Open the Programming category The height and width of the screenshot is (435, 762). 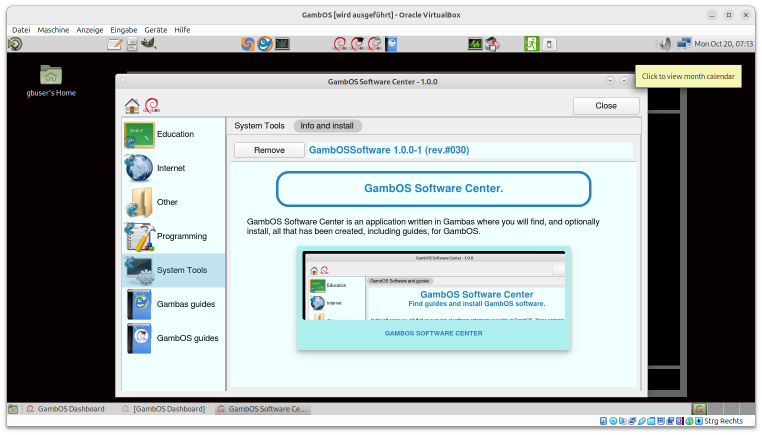[173, 236]
